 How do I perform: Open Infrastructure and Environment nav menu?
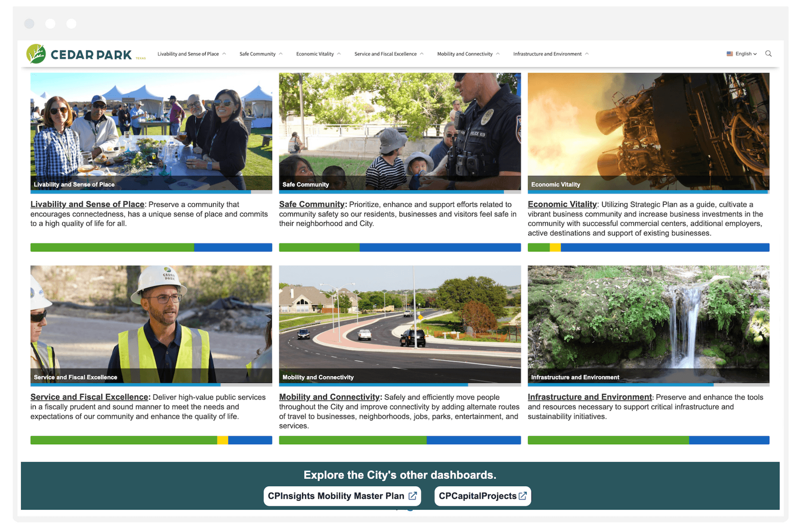(547, 54)
